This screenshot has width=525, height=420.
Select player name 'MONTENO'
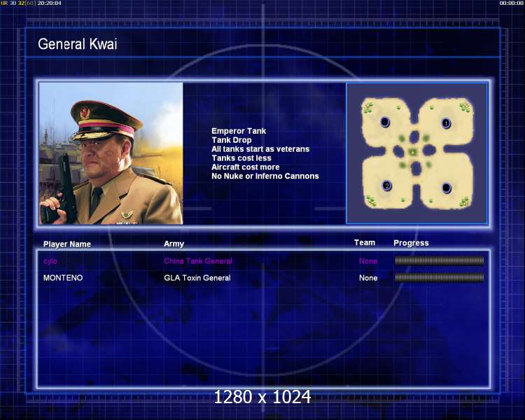63,278
